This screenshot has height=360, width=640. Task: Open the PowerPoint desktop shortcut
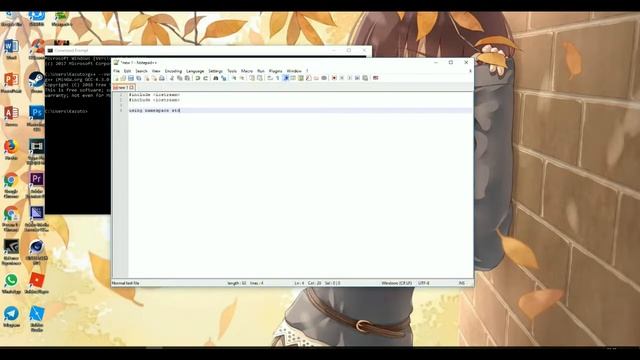11,83
